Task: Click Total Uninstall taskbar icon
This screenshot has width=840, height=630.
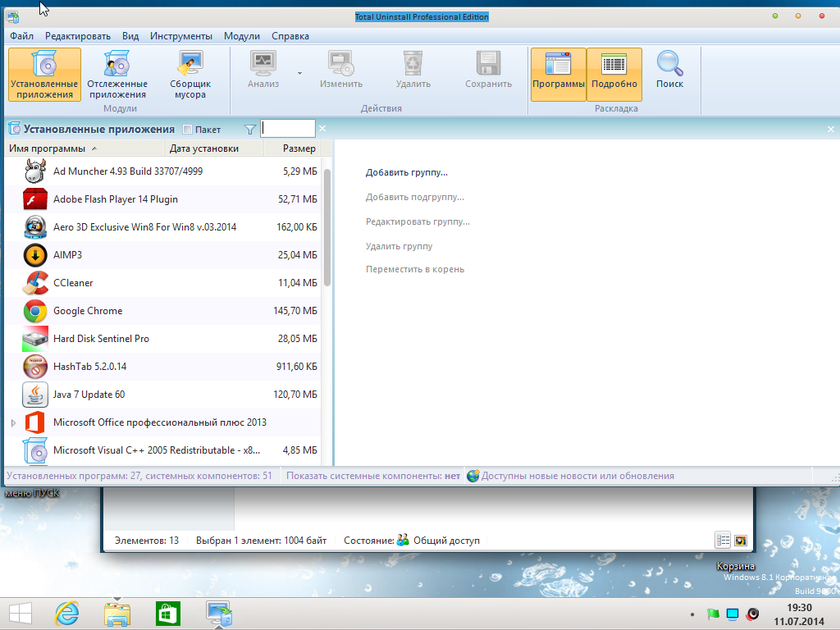Action: click(x=218, y=614)
